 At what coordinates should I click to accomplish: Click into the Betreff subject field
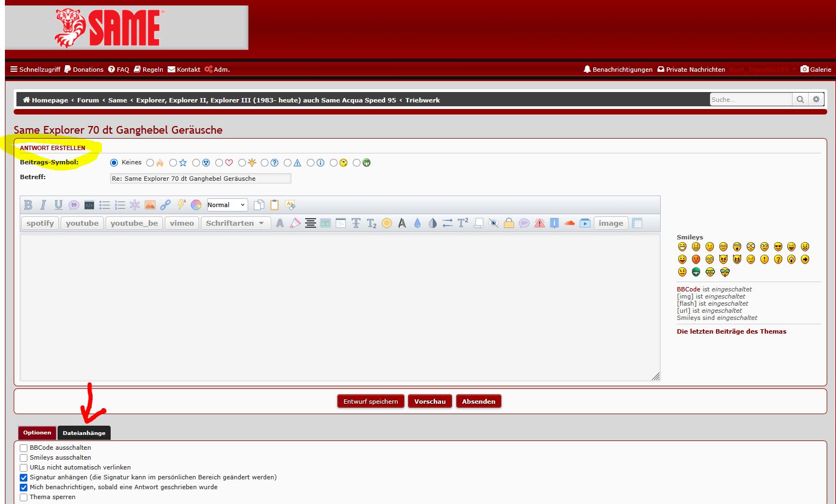tap(201, 179)
